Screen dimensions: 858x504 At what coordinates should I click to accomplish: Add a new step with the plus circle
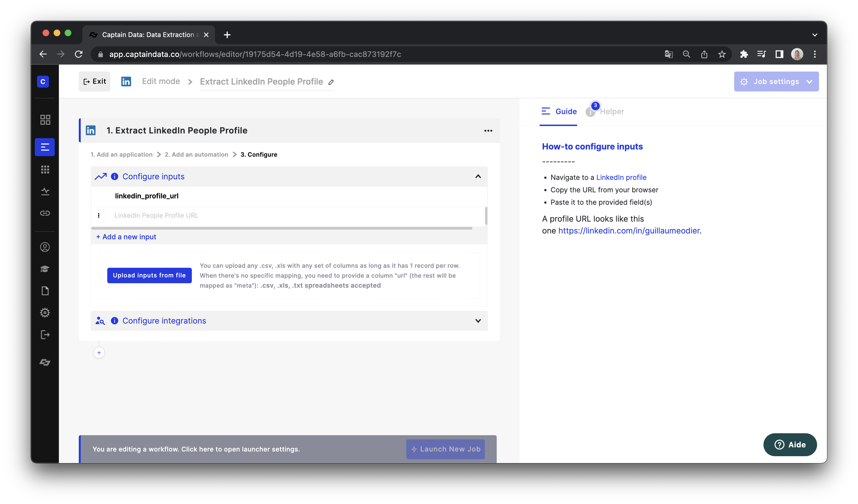coord(99,353)
